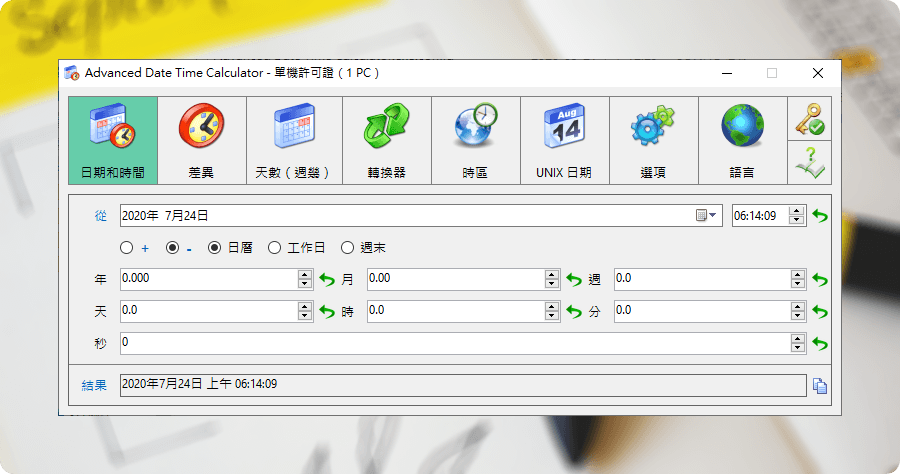The image size is (900, 474).
Task: Select the plus (+) radio button
Action: pos(127,248)
